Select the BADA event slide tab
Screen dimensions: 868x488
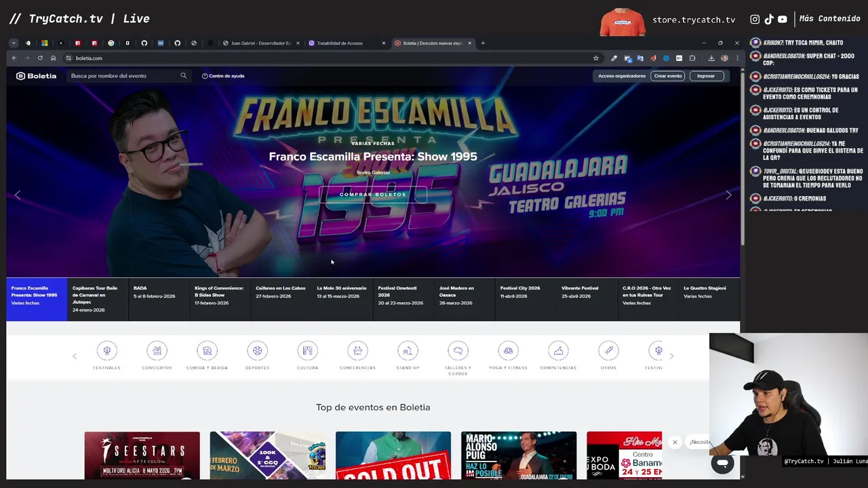pos(159,299)
